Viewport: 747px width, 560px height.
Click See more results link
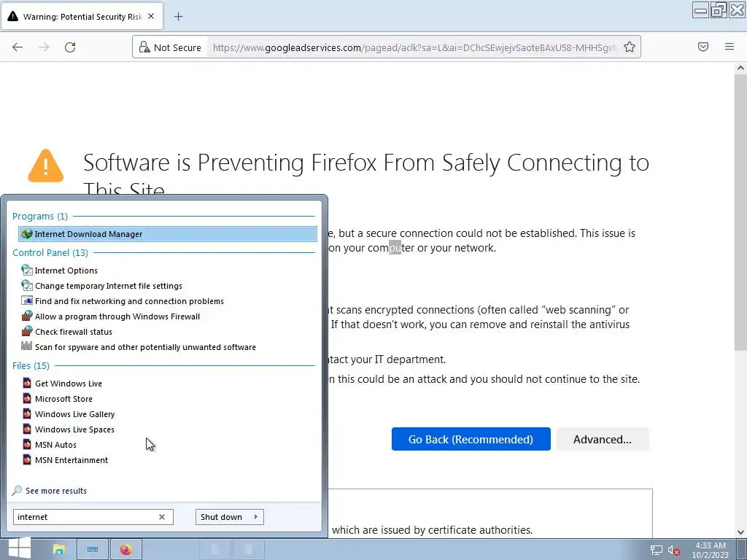tap(55, 491)
